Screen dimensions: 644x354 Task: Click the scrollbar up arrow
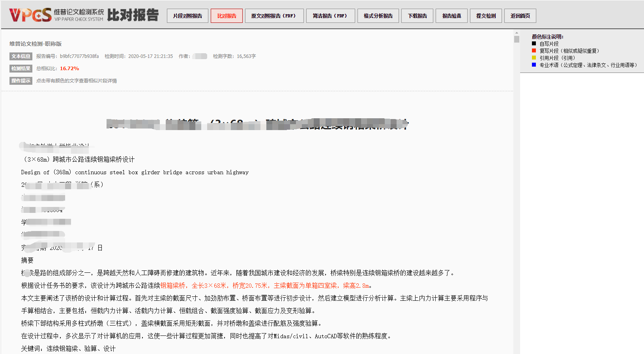click(x=517, y=33)
